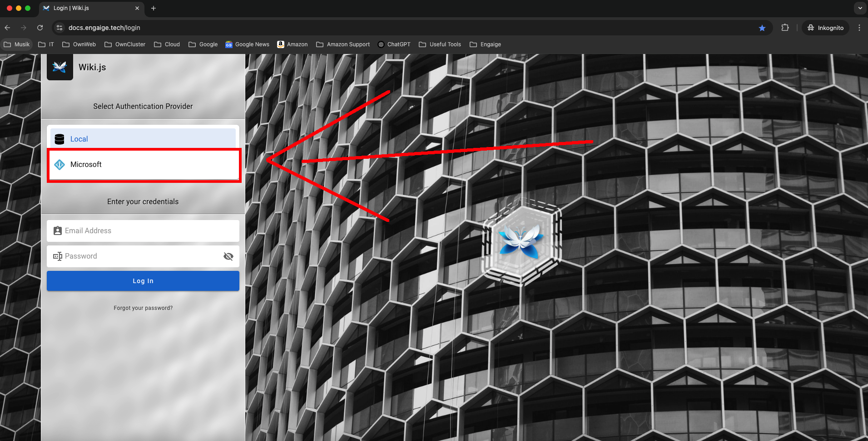
Task: Bookmark star icon in address bar
Action: 762,28
